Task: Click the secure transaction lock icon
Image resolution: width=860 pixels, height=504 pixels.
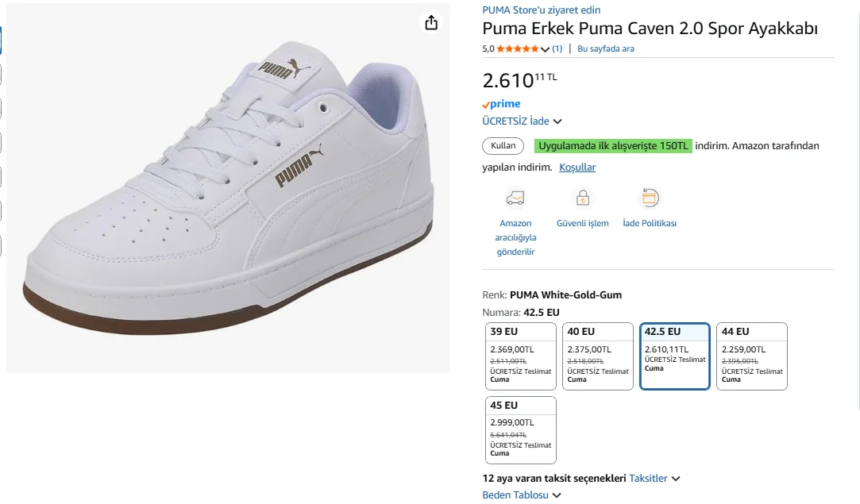Action: click(x=582, y=198)
